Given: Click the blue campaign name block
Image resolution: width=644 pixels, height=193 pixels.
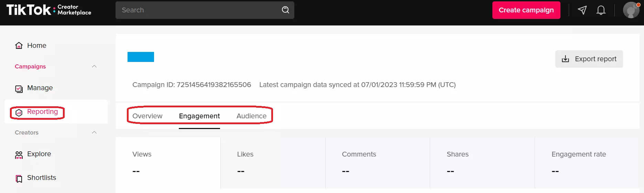Looking at the screenshot, I should click(x=141, y=57).
